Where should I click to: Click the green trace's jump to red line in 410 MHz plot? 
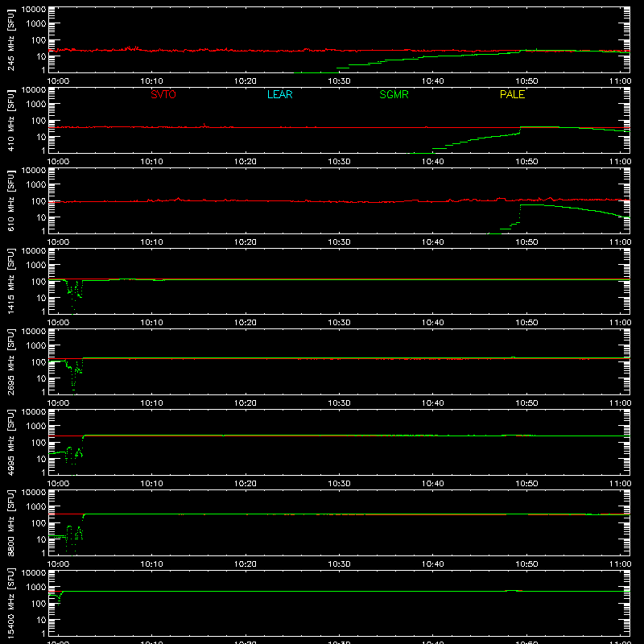pyautogui.click(x=520, y=130)
